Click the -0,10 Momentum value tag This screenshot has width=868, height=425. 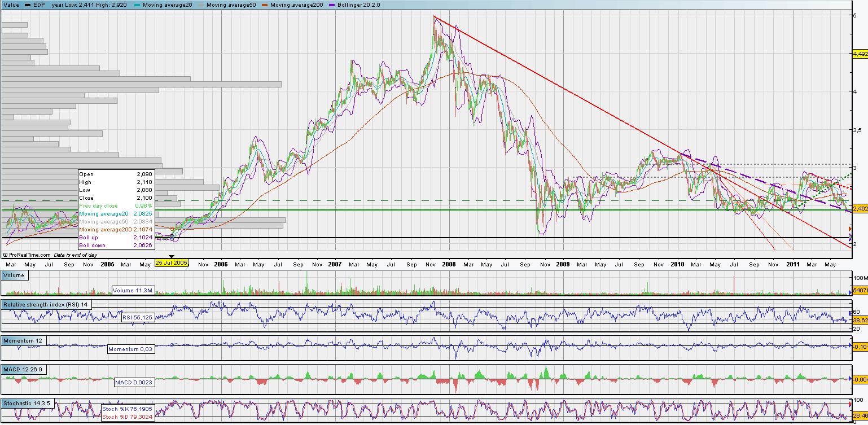[860, 348]
